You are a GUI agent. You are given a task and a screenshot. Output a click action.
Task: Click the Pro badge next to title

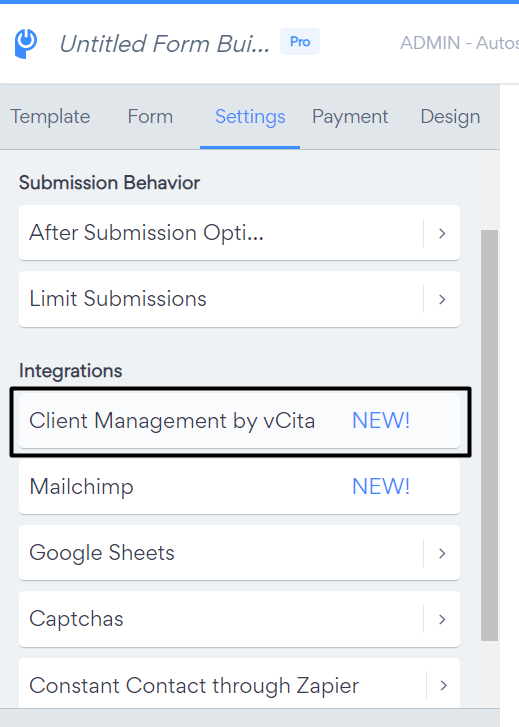[x=300, y=42]
